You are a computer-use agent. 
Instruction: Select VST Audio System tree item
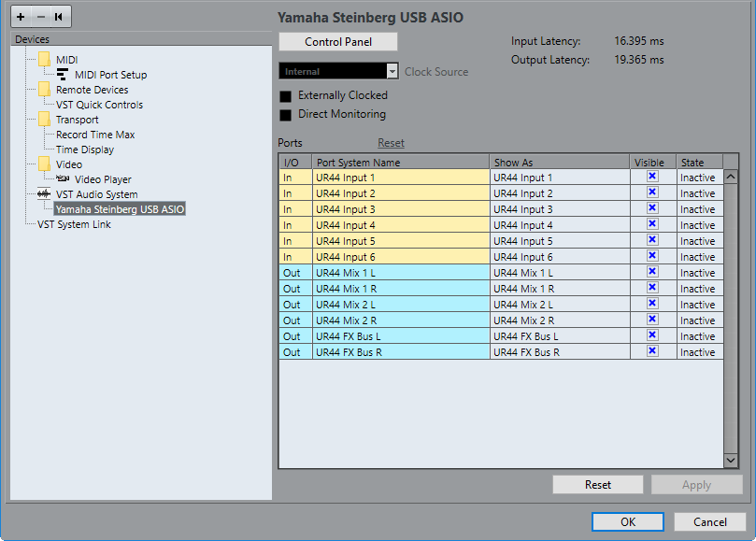click(x=97, y=194)
